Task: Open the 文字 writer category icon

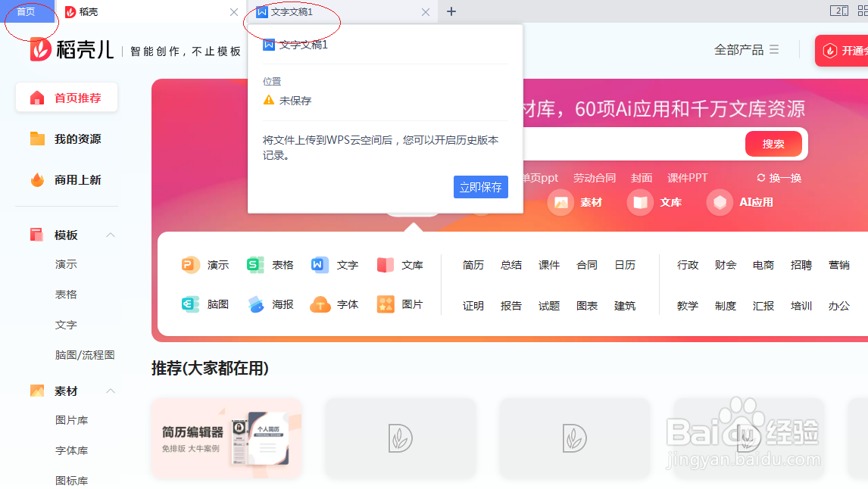Action: 320,265
